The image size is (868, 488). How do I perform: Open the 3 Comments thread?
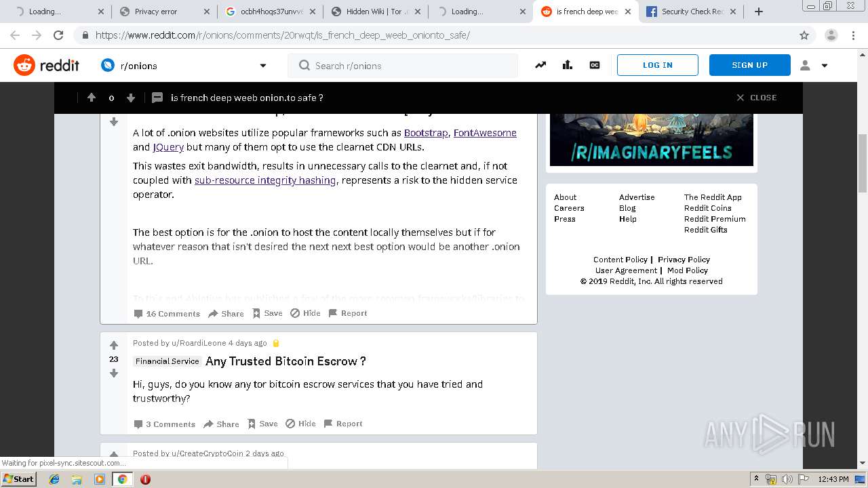point(164,424)
